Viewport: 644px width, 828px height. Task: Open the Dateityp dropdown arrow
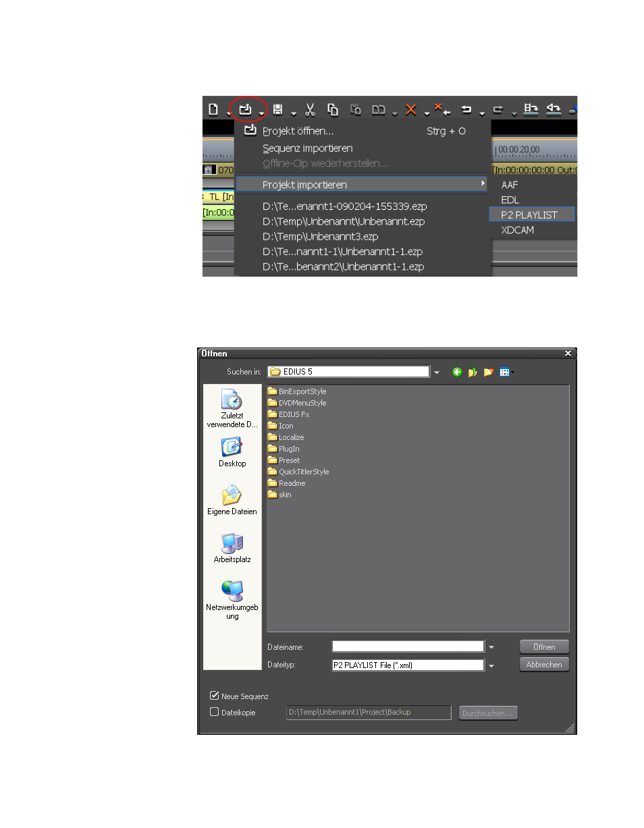coord(491,665)
